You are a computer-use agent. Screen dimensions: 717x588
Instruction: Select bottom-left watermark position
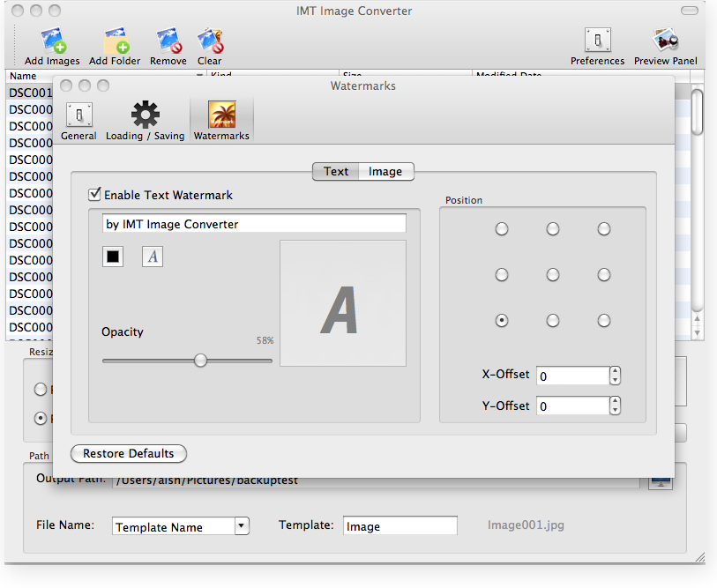[502, 320]
